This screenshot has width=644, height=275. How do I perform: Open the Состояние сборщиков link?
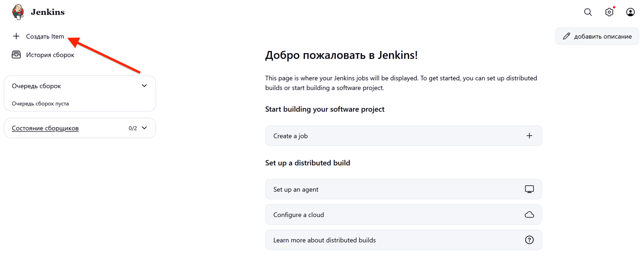[x=45, y=128]
